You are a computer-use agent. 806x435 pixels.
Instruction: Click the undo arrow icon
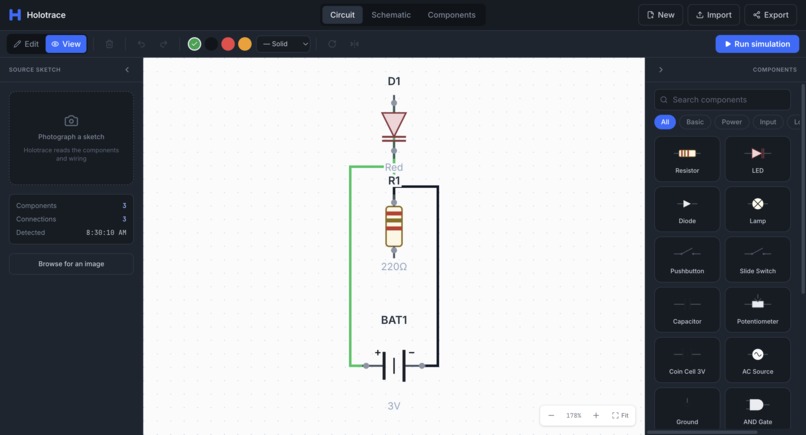point(141,44)
